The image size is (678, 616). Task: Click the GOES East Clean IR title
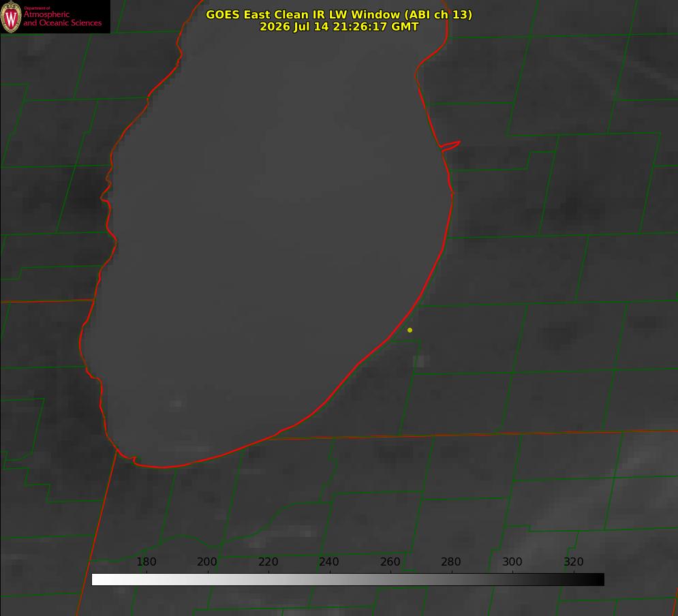tap(339, 14)
